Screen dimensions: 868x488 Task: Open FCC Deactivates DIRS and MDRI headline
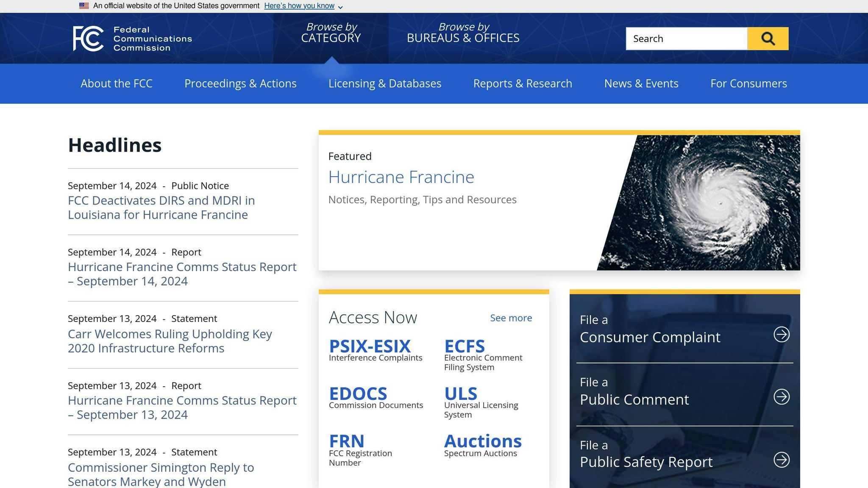pos(161,208)
